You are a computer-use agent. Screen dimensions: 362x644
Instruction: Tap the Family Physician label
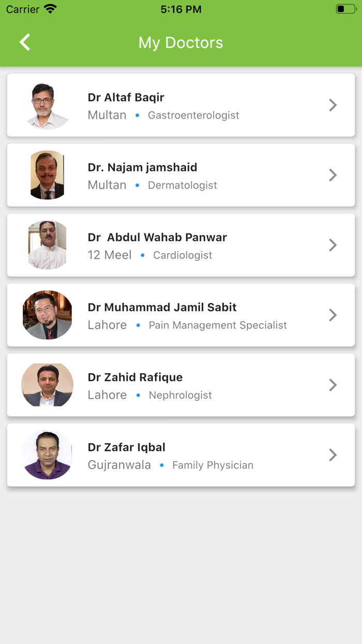(x=213, y=465)
